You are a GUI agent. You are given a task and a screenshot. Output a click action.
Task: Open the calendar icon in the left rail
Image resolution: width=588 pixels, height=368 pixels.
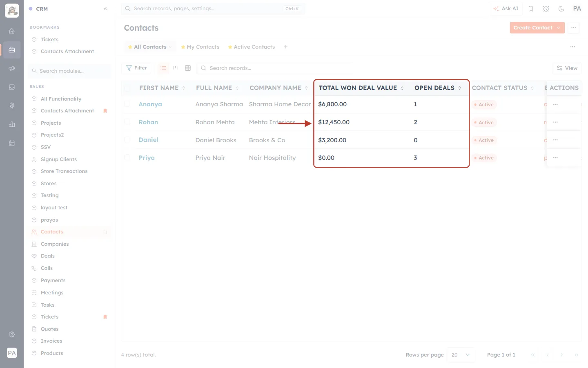click(x=12, y=143)
